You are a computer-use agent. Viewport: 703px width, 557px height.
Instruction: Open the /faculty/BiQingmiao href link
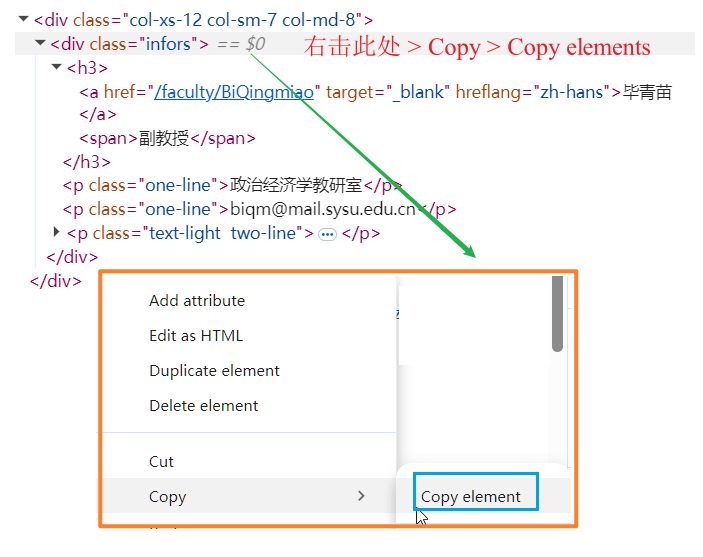tap(236, 92)
